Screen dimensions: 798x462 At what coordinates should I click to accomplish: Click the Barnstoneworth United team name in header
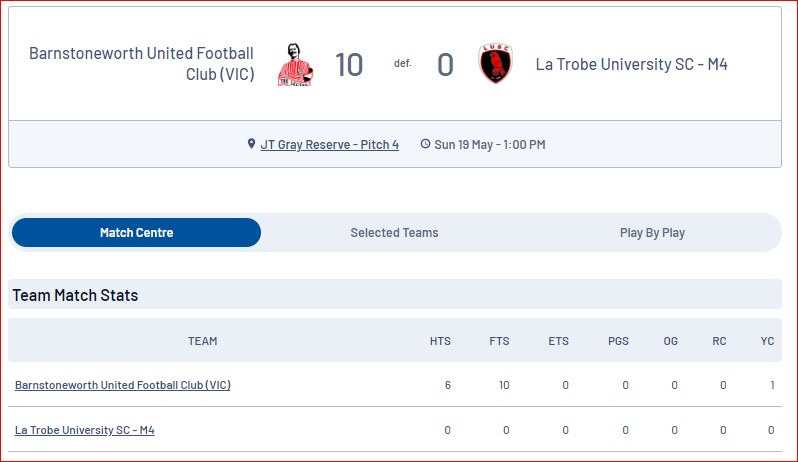point(141,64)
